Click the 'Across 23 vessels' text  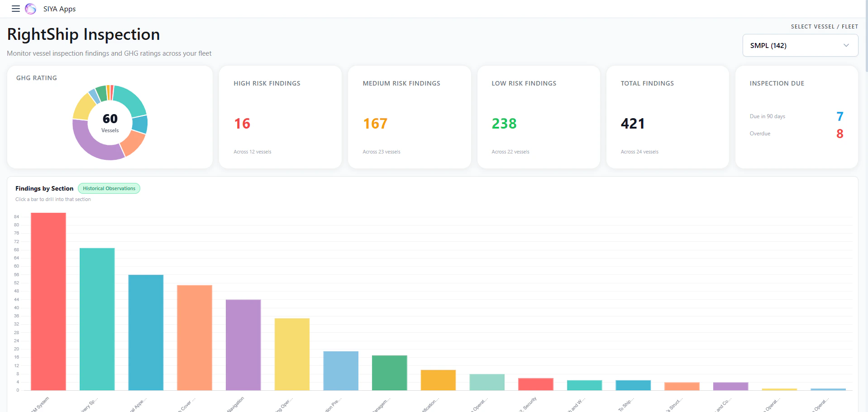pyautogui.click(x=382, y=152)
